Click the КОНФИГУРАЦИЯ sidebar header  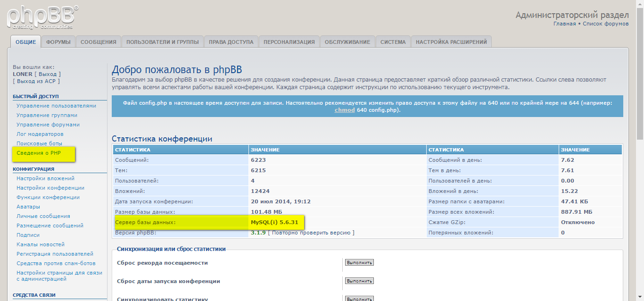[33, 169]
